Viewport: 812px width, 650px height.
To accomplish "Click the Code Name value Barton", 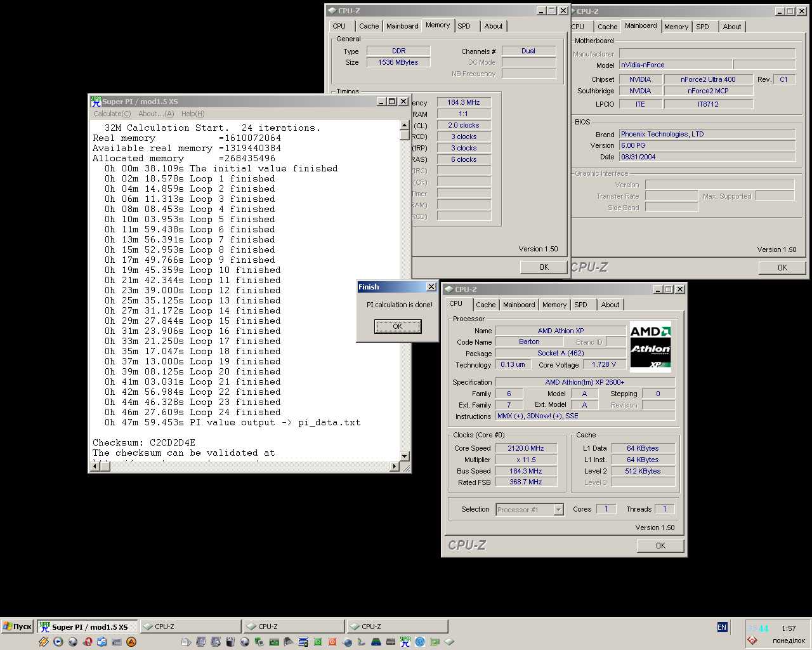I will (x=529, y=342).
